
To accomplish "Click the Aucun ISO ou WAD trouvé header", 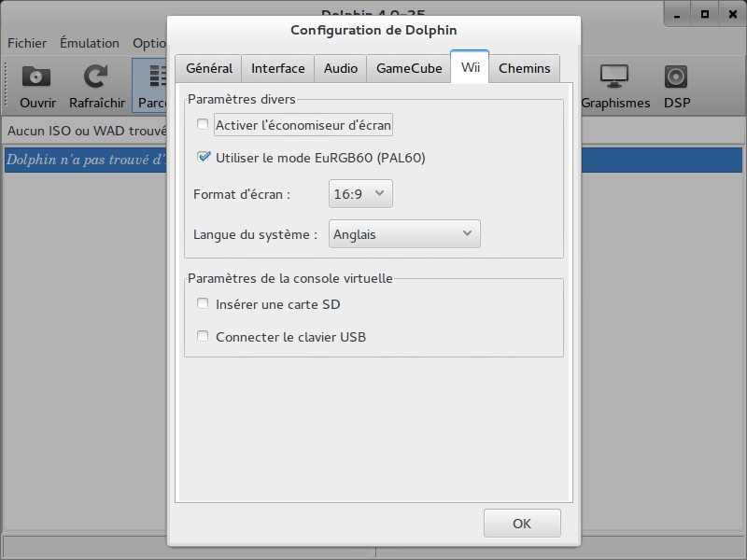I will pos(87,131).
